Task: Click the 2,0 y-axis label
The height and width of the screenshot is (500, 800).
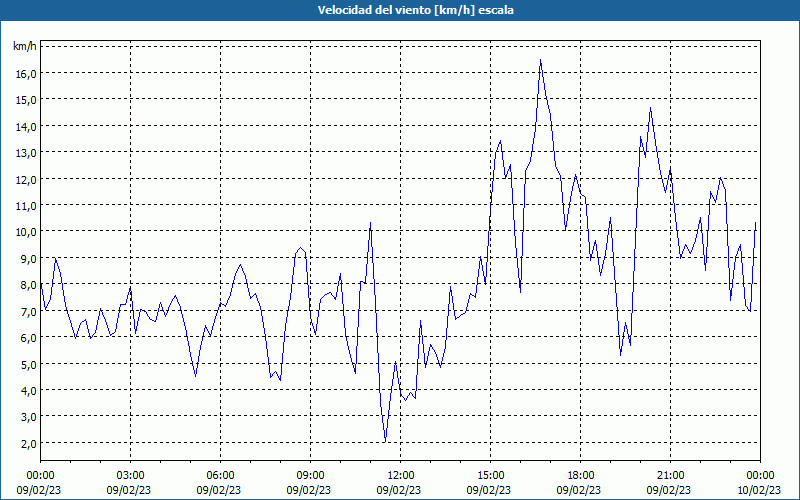Action: 29,443
